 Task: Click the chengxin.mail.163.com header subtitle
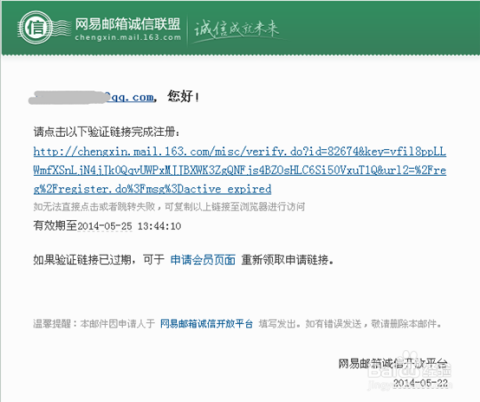(128, 37)
